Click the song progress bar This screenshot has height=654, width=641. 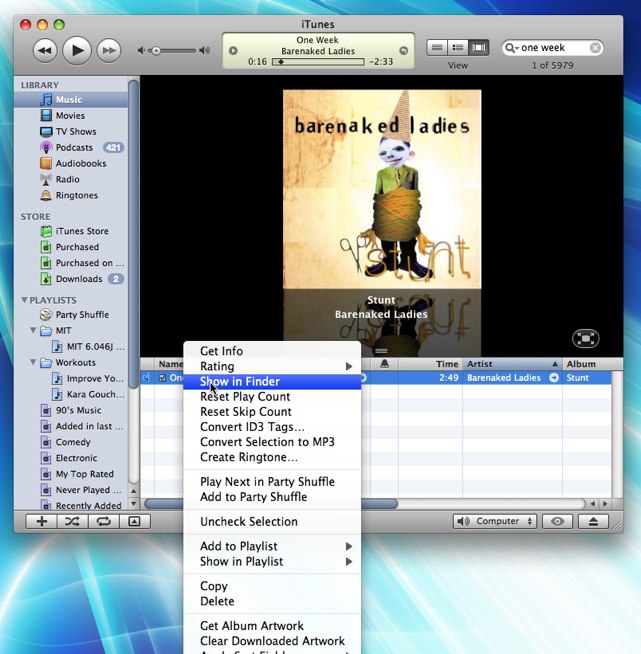coord(318,62)
